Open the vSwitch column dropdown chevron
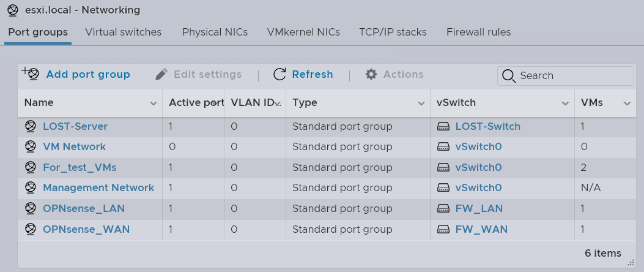 coord(566,104)
